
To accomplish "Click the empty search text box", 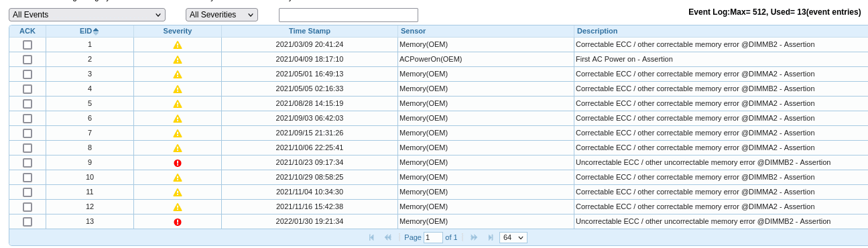I will pos(349,15).
